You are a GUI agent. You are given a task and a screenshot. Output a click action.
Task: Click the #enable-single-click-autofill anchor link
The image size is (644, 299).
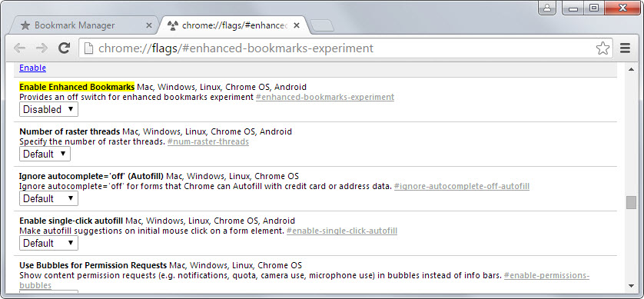click(x=342, y=231)
